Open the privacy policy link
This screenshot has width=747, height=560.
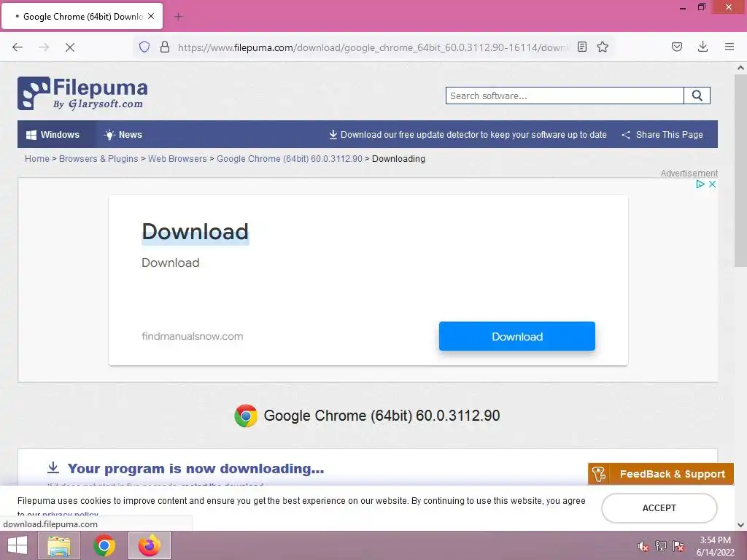coord(70,514)
